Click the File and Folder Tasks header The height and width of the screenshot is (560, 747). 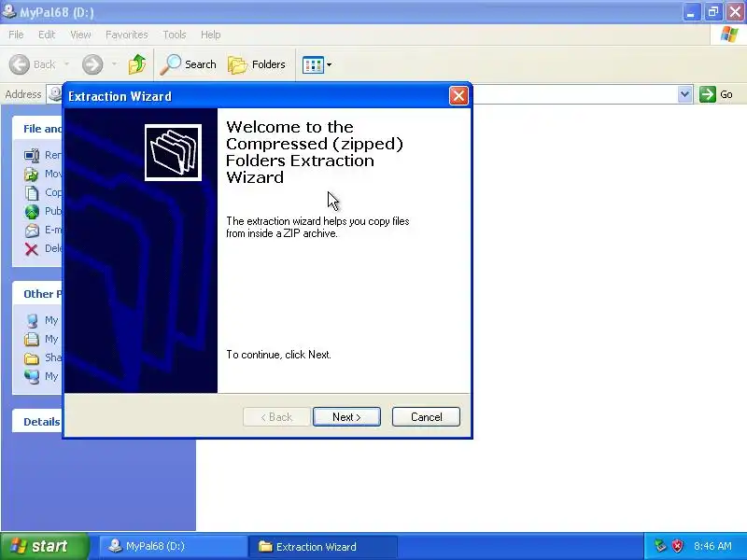coord(37,129)
